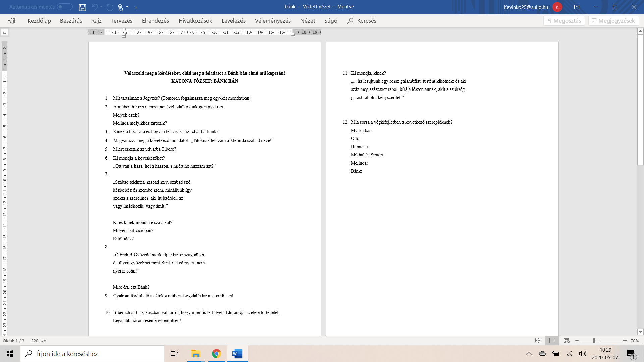
Task: Open the Customize Quick Access Toolbar dropdown
Action: tap(136, 7)
